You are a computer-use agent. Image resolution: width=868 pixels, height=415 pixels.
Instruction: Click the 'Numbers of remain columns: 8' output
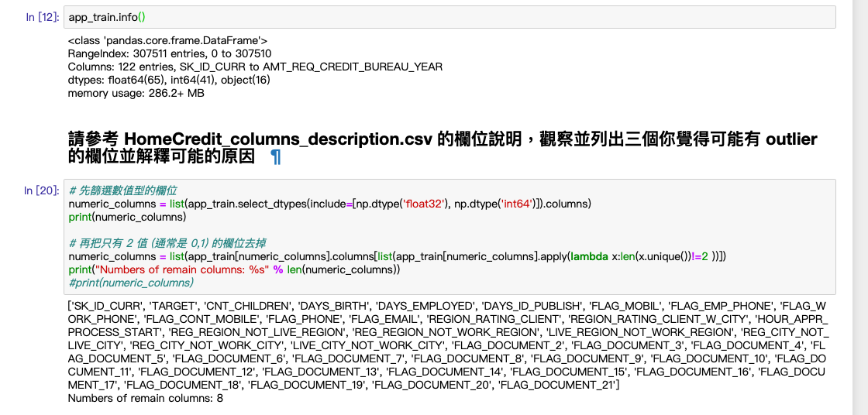coord(146,398)
